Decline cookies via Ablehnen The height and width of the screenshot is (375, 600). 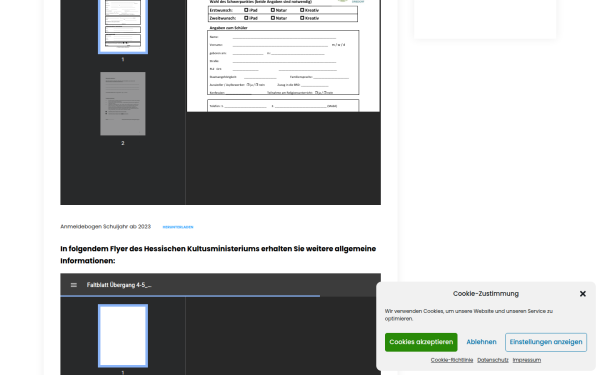click(481, 342)
